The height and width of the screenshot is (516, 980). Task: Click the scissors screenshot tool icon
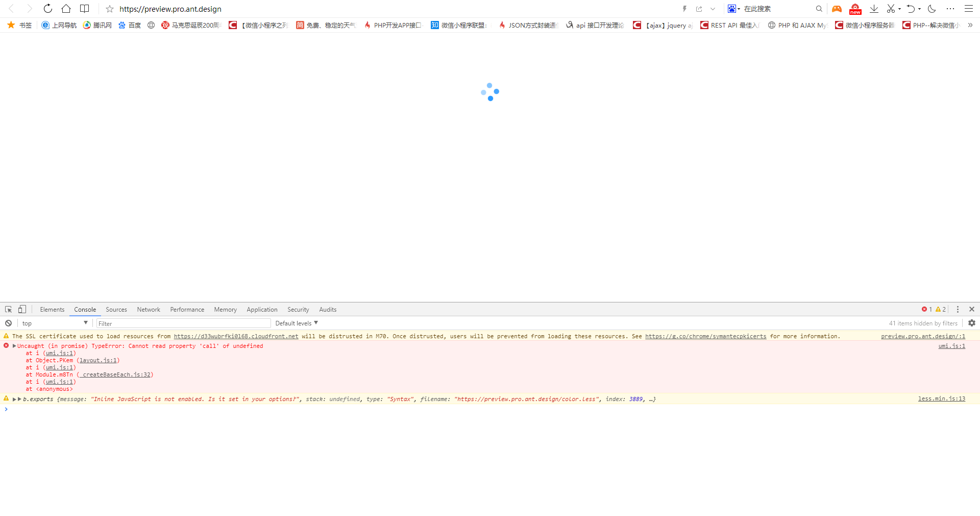[x=891, y=9]
